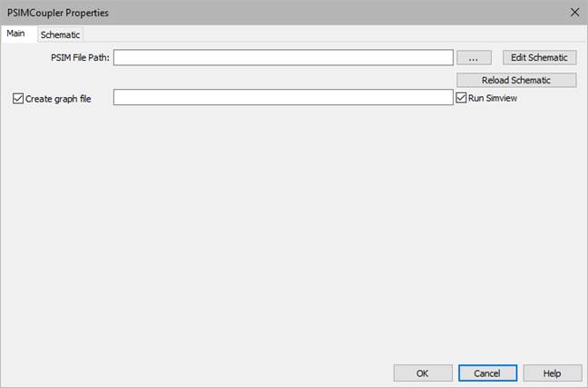Switch to the Main tab
Image resolution: width=588 pixels, height=388 pixels.
click(x=15, y=34)
